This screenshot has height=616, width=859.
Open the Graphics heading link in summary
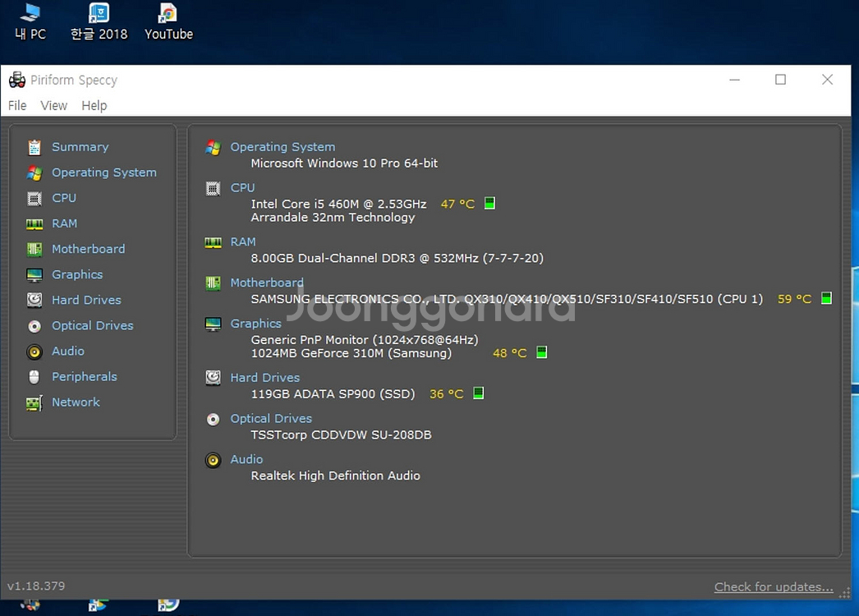point(256,324)
